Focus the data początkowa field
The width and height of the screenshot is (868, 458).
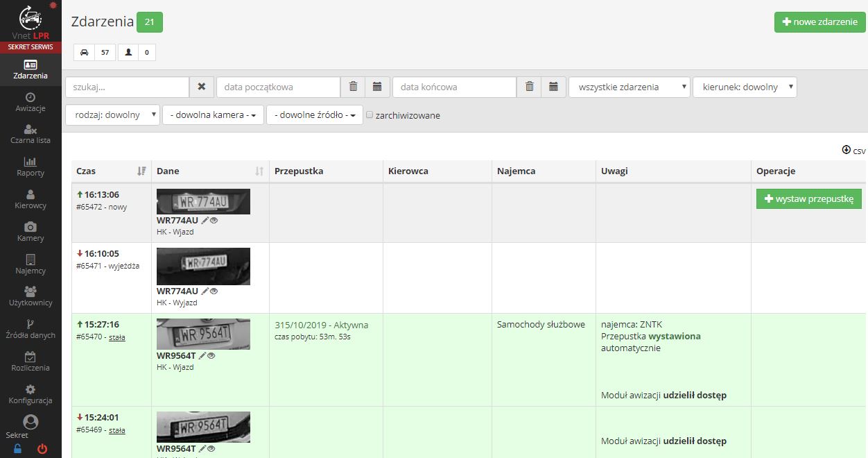(x=279, y=87)
